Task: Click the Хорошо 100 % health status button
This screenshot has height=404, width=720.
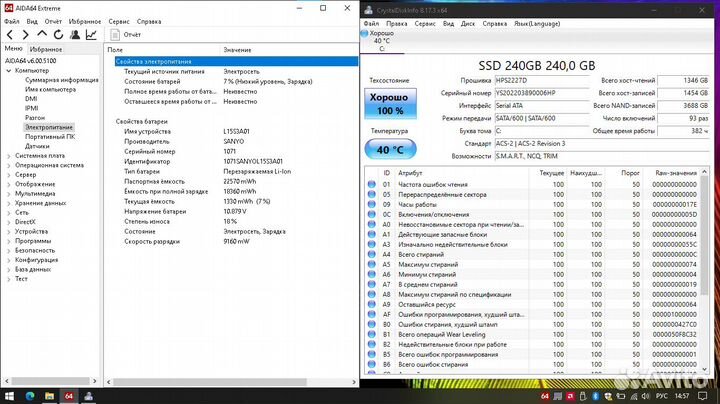Action: click(x=390, y=104)
